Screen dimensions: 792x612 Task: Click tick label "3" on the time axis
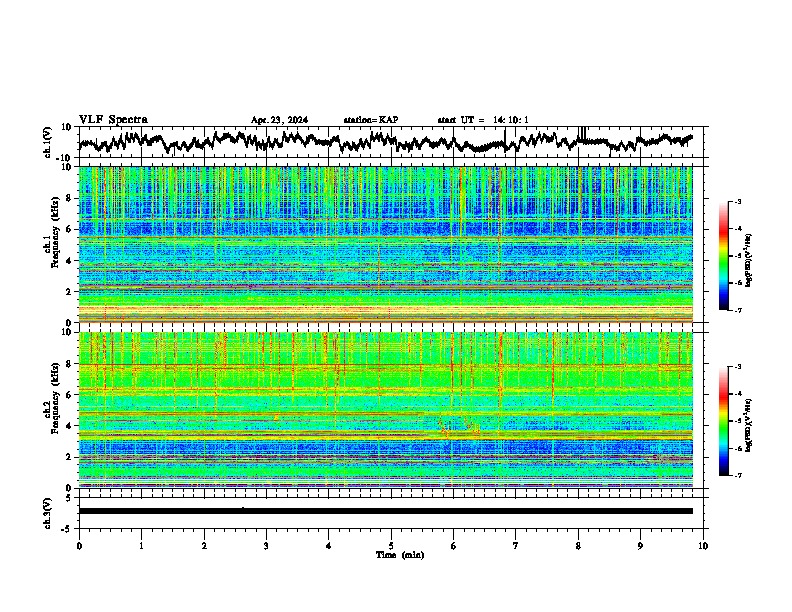(266, 546)
